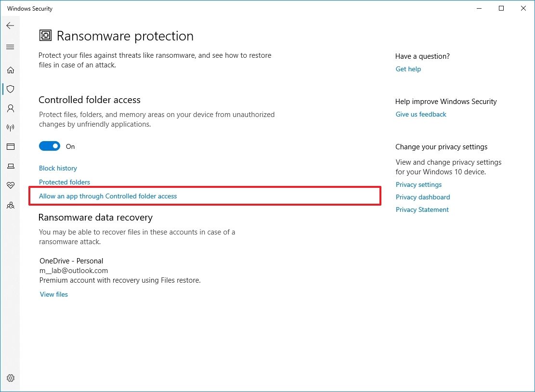Open the Privacy Statement

[x=422, y=209]
